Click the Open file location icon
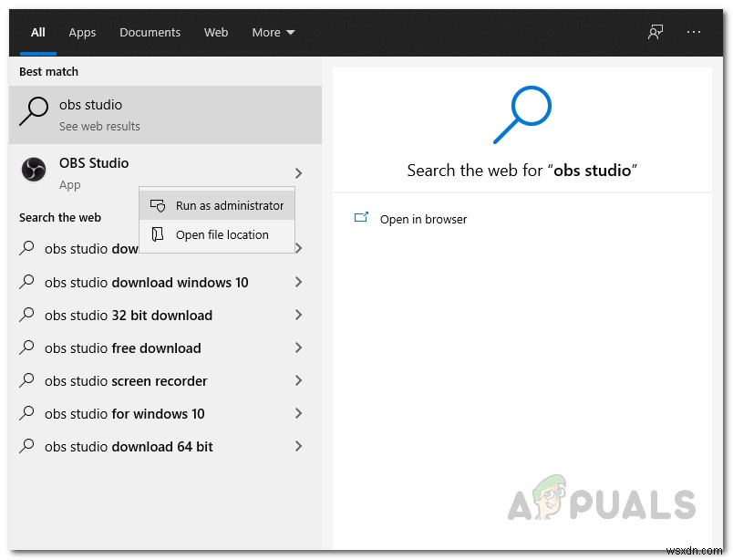The width and height of the screenshot is (733, 560). click(158, 234)
